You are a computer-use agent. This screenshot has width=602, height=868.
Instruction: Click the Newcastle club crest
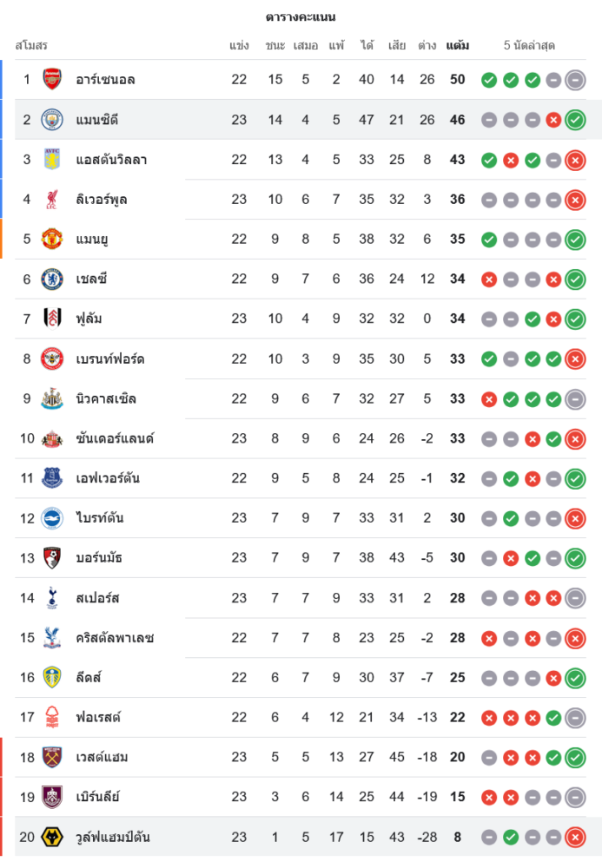click(52, 399)
